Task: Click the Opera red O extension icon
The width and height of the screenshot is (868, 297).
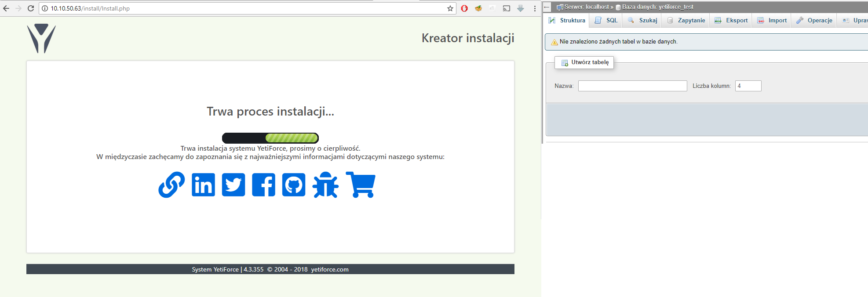Action: [x=464, y=8]
